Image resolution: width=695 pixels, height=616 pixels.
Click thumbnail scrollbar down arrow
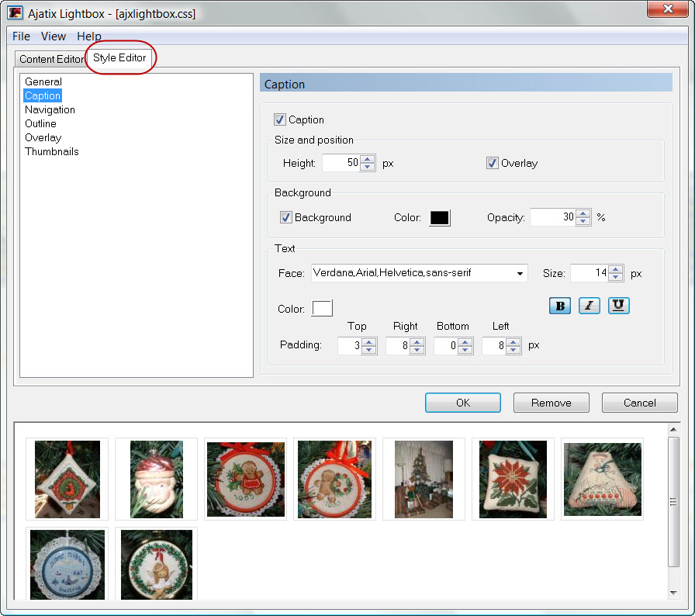(673, 593)
